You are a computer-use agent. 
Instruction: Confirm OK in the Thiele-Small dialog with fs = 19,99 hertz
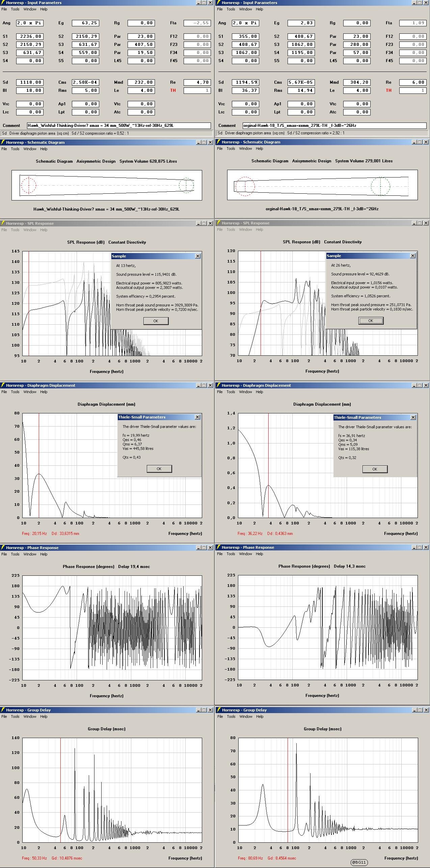[x=159, y=469]
